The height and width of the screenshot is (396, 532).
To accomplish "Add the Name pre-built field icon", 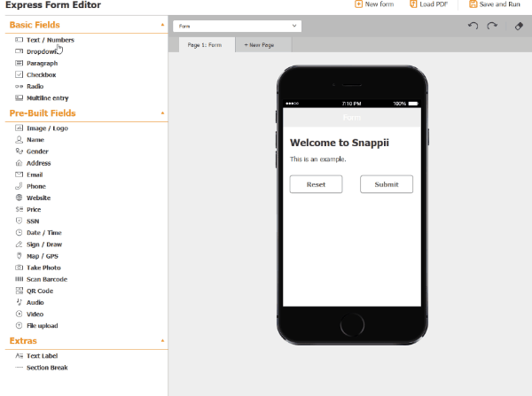I will (x=19, y=140).
